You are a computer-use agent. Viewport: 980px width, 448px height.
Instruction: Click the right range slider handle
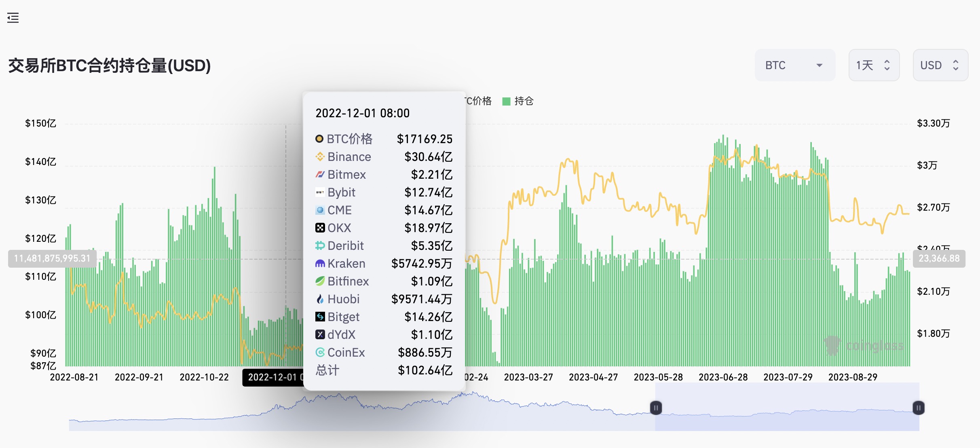(918, 408)
